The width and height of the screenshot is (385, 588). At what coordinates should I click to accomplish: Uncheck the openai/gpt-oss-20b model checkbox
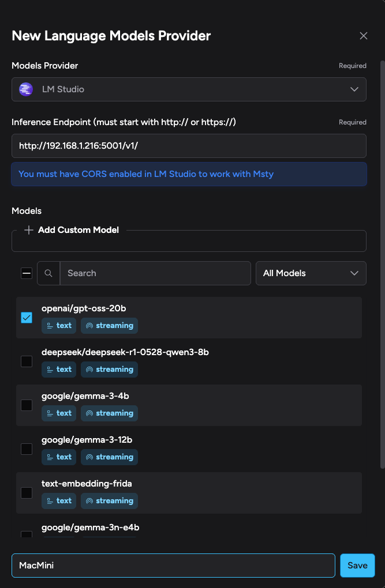pyautogui.click(x=27, y=318)
